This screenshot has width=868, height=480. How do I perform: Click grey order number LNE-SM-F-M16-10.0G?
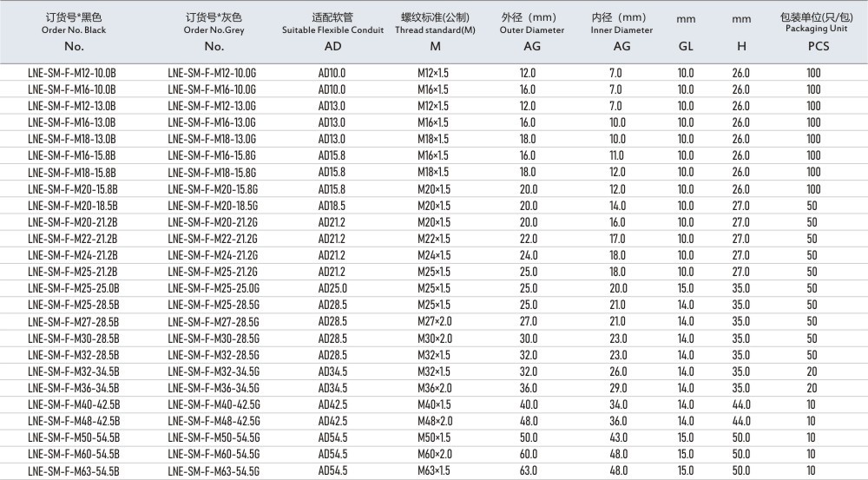point(212,89)
